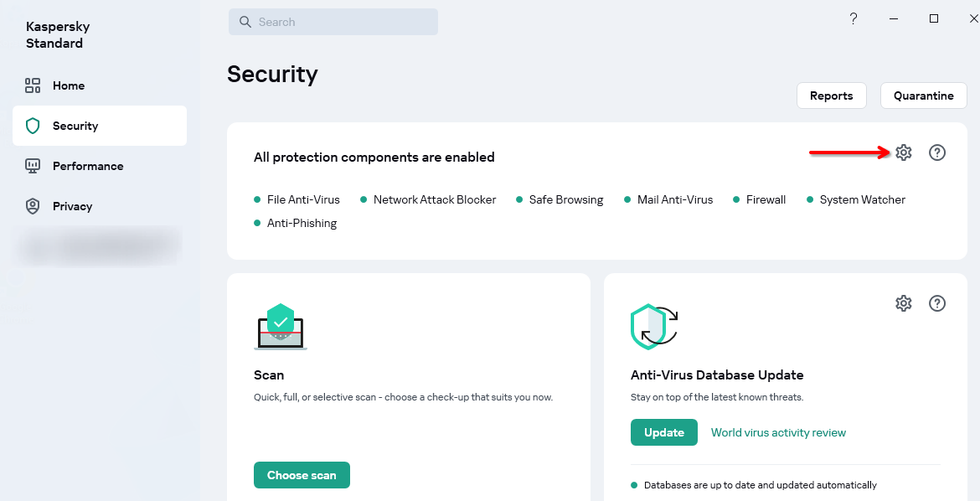Click 'All protection components are enabled' heading
980x501 pixels.
point(374,157)
